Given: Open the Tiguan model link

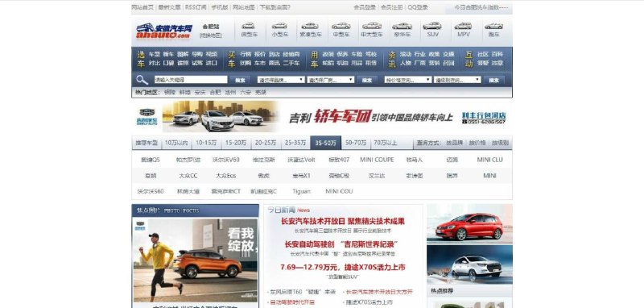Looking at the screenshot, I should pos(301,191).
